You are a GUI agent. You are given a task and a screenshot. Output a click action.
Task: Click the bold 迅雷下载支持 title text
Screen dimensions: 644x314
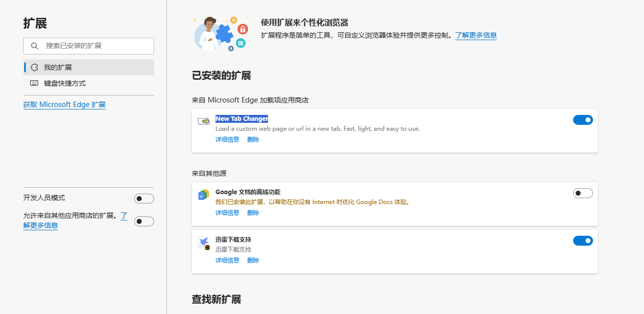click(x=233, y=240)
